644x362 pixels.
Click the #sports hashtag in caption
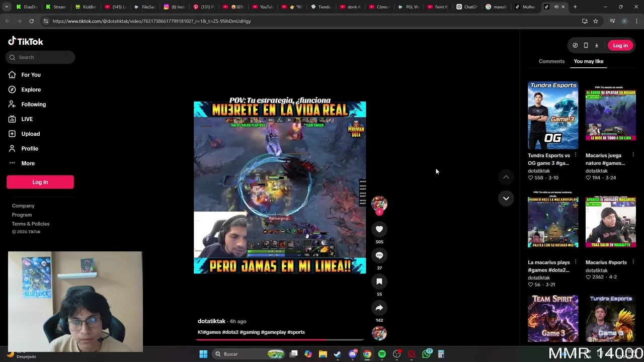[x=296, y=332]
